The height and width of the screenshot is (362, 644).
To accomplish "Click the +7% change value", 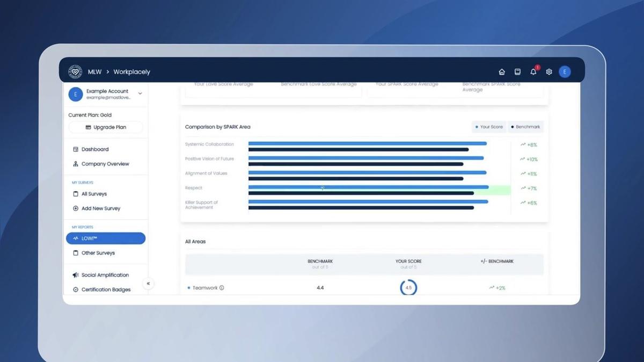I will coord(532,189).
